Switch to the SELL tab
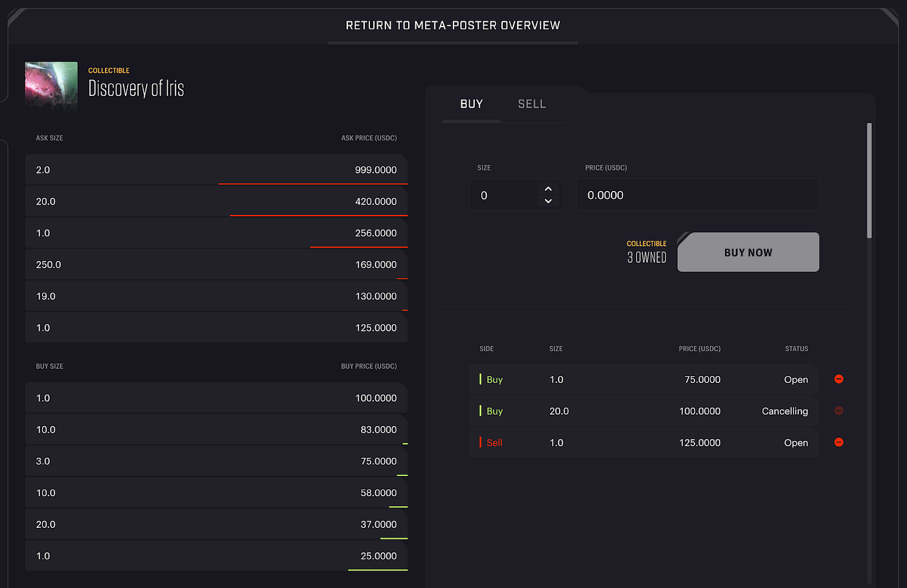 [531, 104]
